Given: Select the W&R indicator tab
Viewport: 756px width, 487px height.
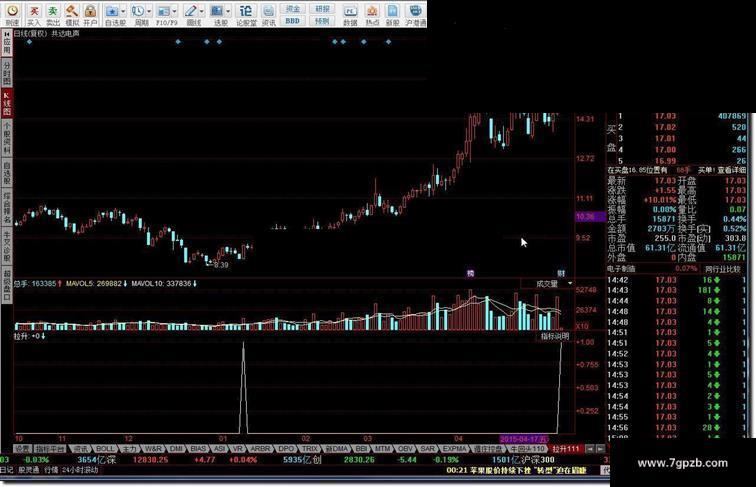Looking at the screenshot, I should [153, 449].
